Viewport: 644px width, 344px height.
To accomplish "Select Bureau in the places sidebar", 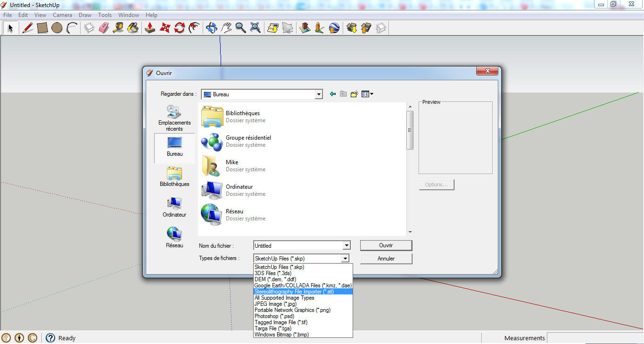I will tap(174, 148).
